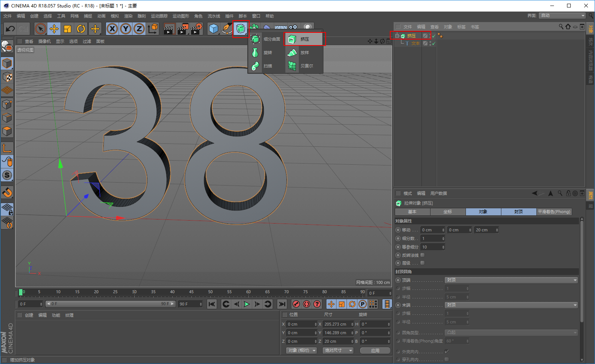Image resolution: width=595 pixels, height=364 pixels.
Task: Open the 运动图形 menu
Action: point(181,16)
